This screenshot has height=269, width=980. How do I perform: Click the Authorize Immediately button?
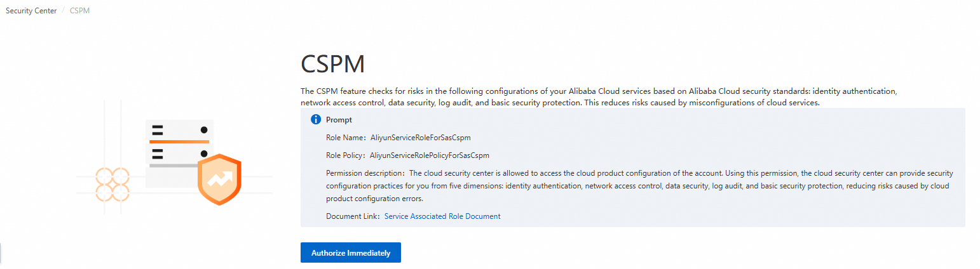[350, 253]
